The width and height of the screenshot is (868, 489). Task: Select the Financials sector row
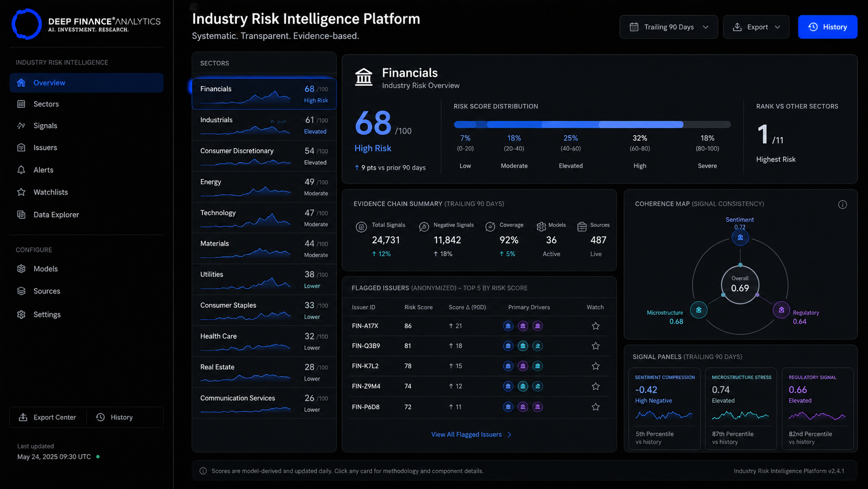point(264,94)
